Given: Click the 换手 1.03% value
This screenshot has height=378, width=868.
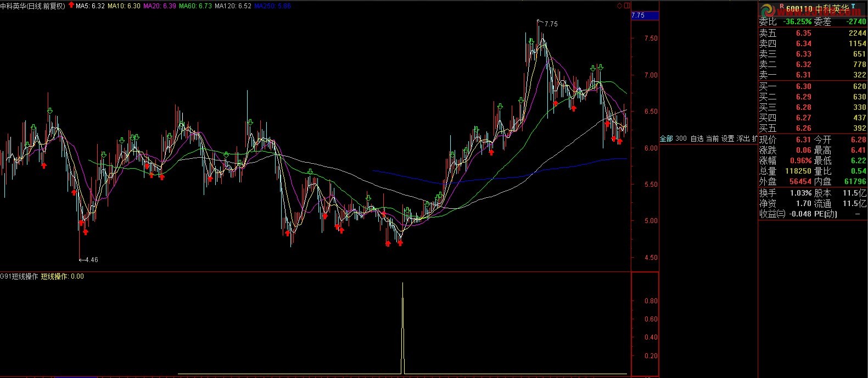Looking at the screenshot, I should tap(800, 193).
